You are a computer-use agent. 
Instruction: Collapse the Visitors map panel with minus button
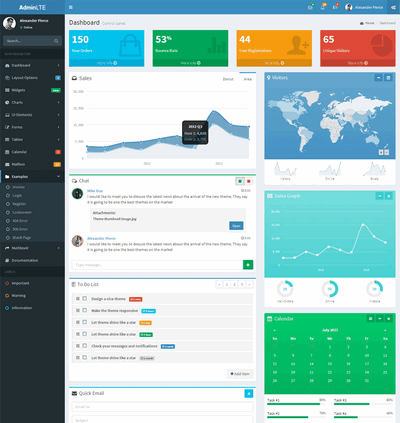(x=378, y=78)
